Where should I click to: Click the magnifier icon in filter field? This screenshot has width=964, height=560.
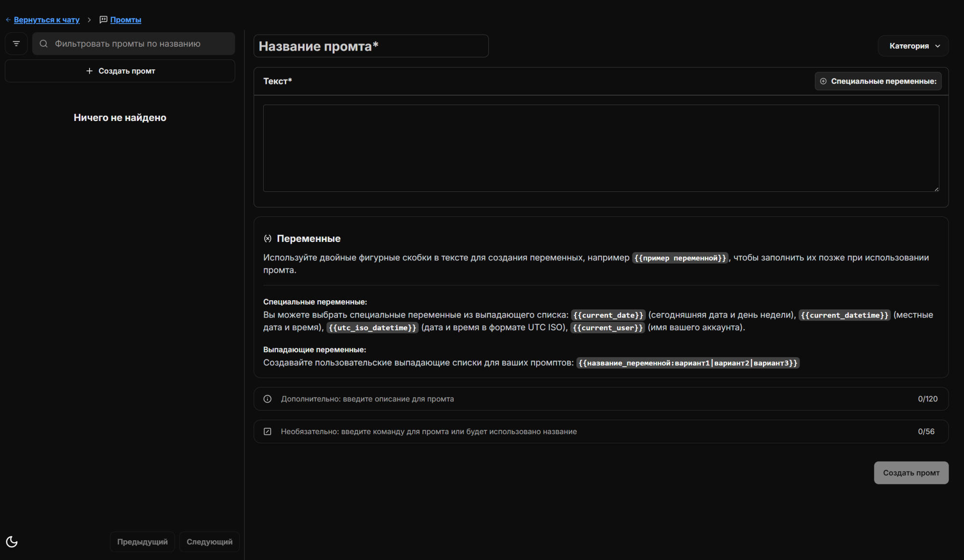pyautogui.click(x=43, y=44)
